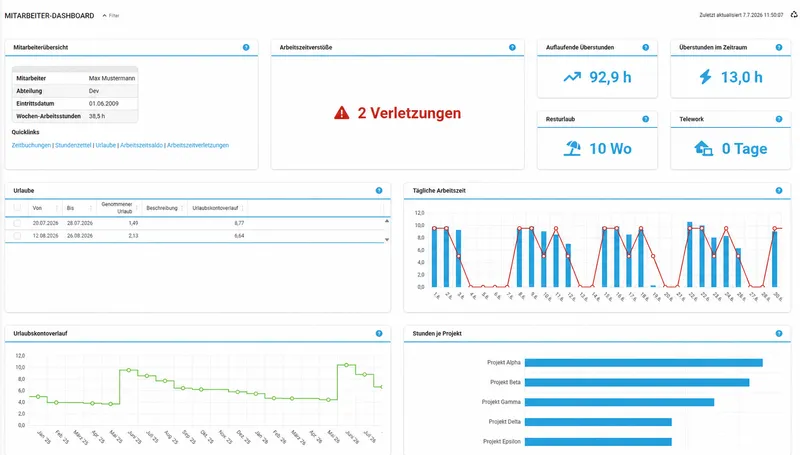Open help icon in Tägliche Arbeitszeit panel
The height and width of the screenshot is (455, 800).
click(x=779, y=190)
